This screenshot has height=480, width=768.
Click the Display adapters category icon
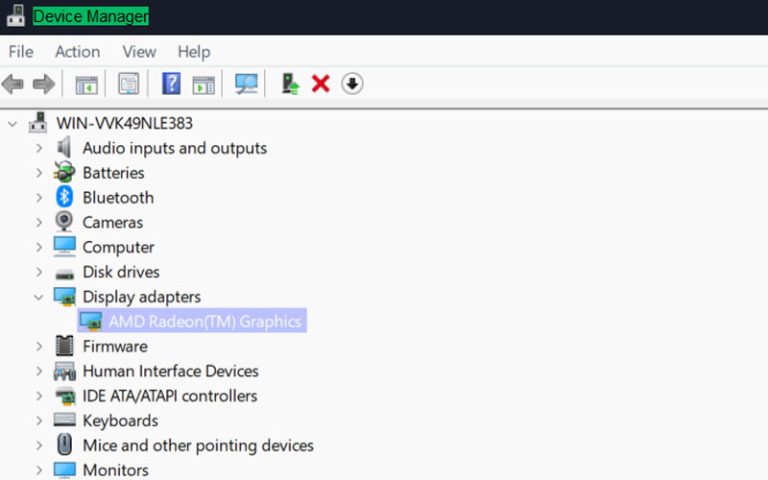[x=65, y=297]
